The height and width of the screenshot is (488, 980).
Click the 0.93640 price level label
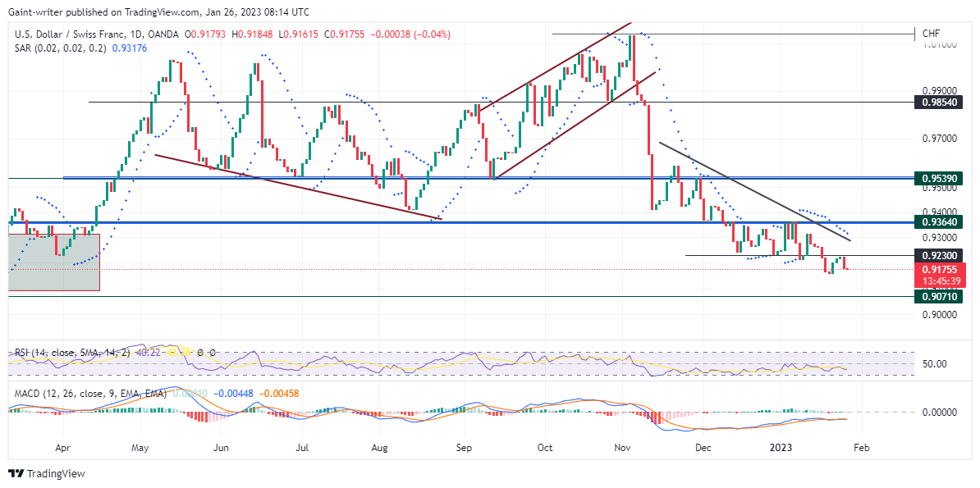(940, 221)
